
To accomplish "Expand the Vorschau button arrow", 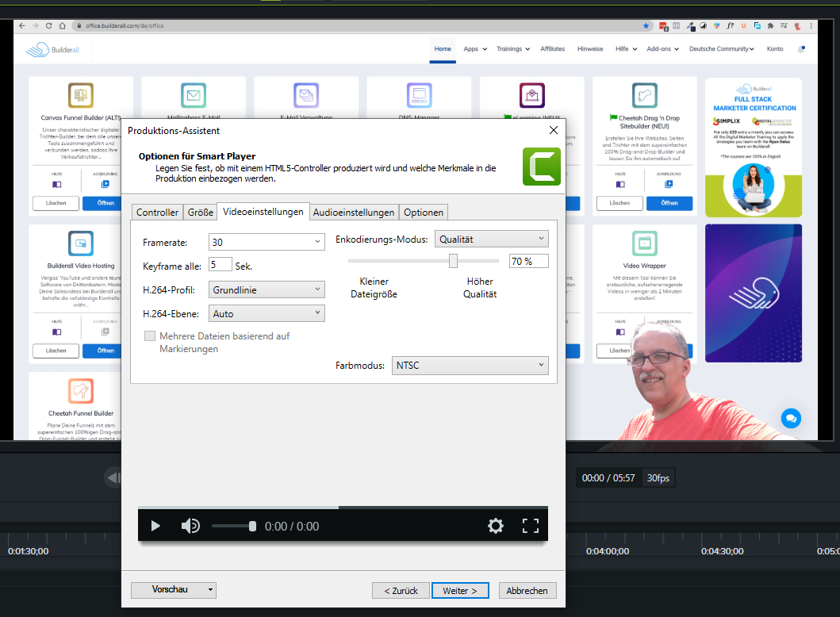I will point(210,590).
